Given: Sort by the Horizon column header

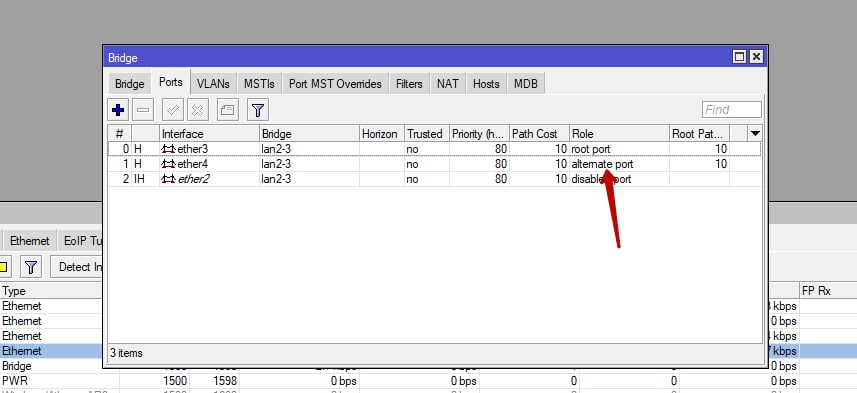Looking at the screenshot, I should click(x=381, y=134).
